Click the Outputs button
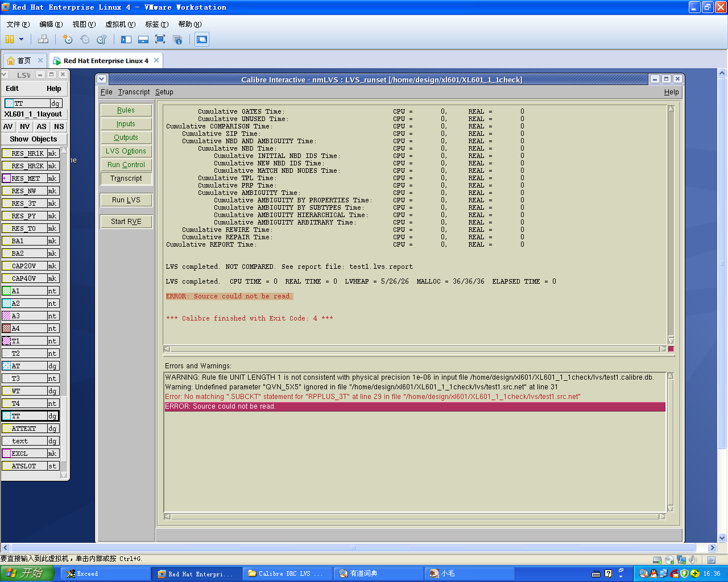 coord(126,138)
